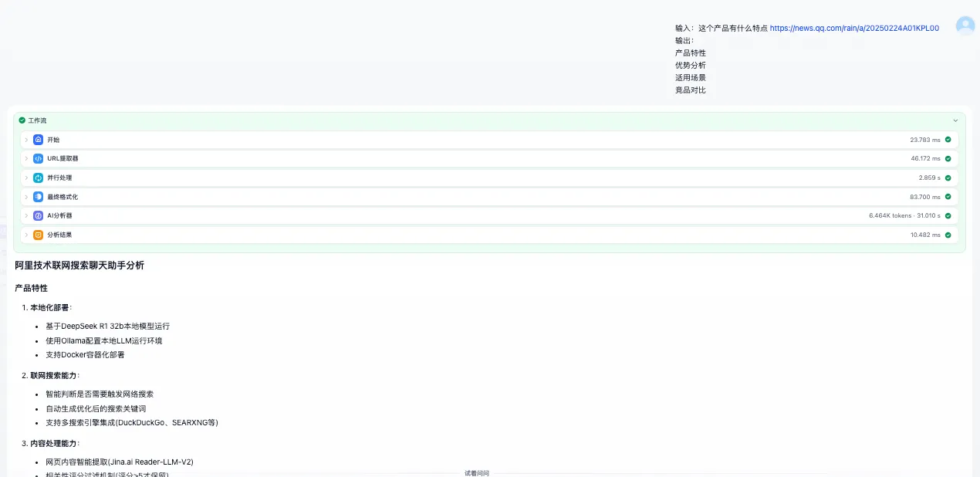Click 并行处理 row success status icon
The image size is (980, 477).
(x=948, y=178)
